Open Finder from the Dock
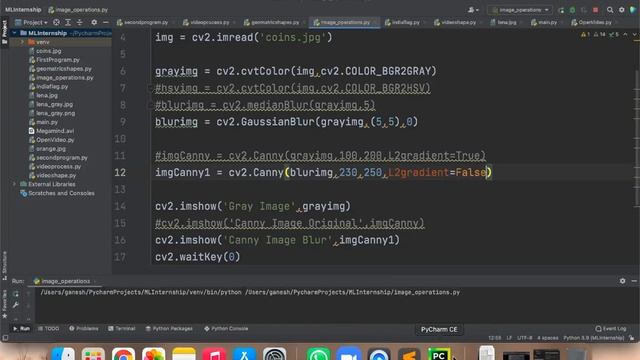 pos(63,354)
